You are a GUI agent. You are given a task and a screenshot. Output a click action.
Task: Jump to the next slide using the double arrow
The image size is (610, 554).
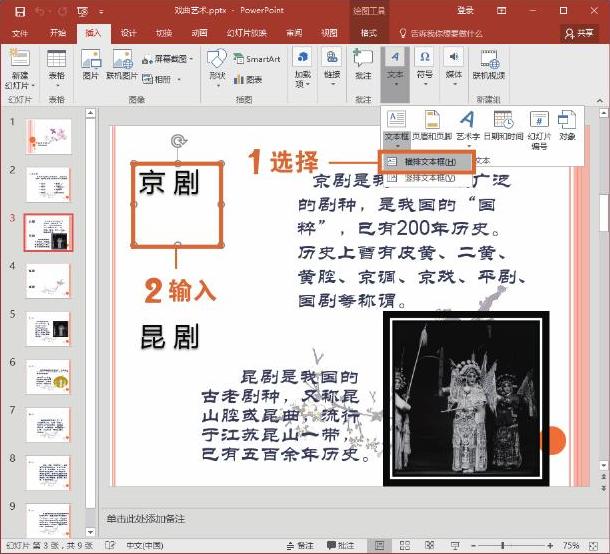pos(603,487)
